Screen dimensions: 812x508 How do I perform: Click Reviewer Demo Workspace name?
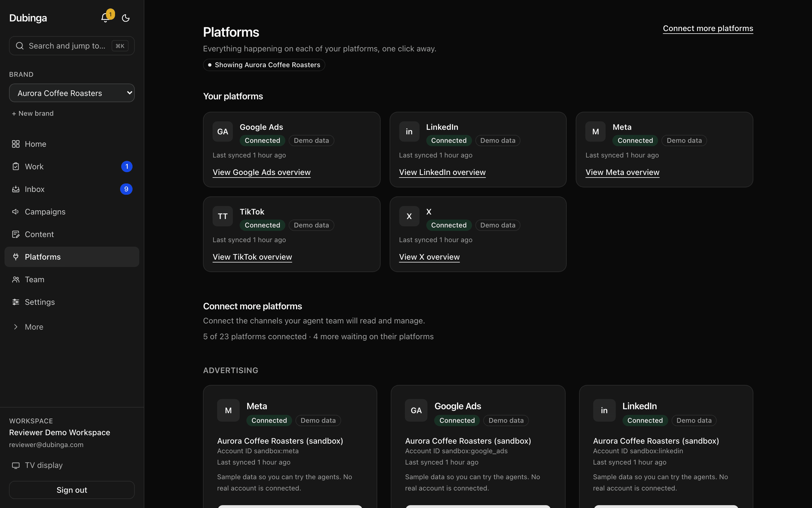tap(59, 432)
